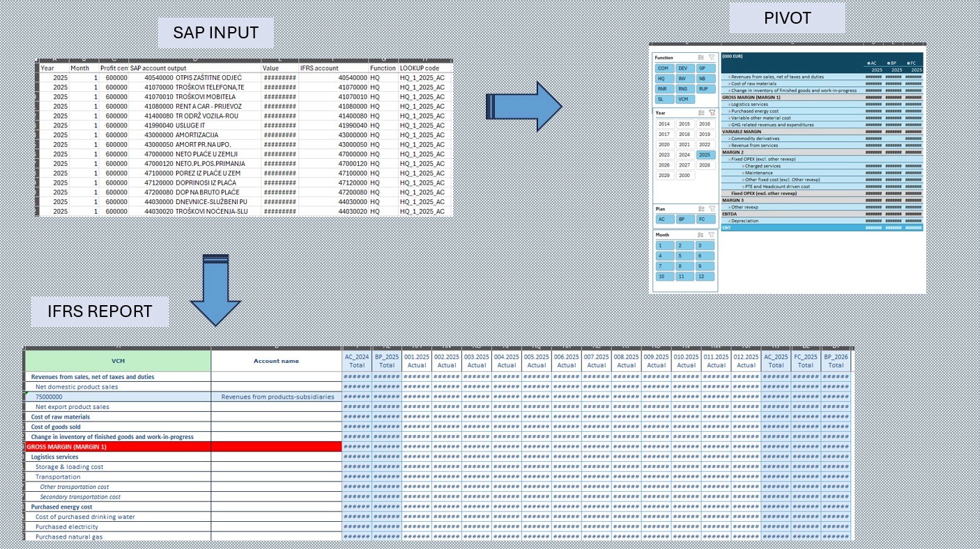Choose year 2030 in the Year slicer
The image size is (980, 549).
click(684, 176)
